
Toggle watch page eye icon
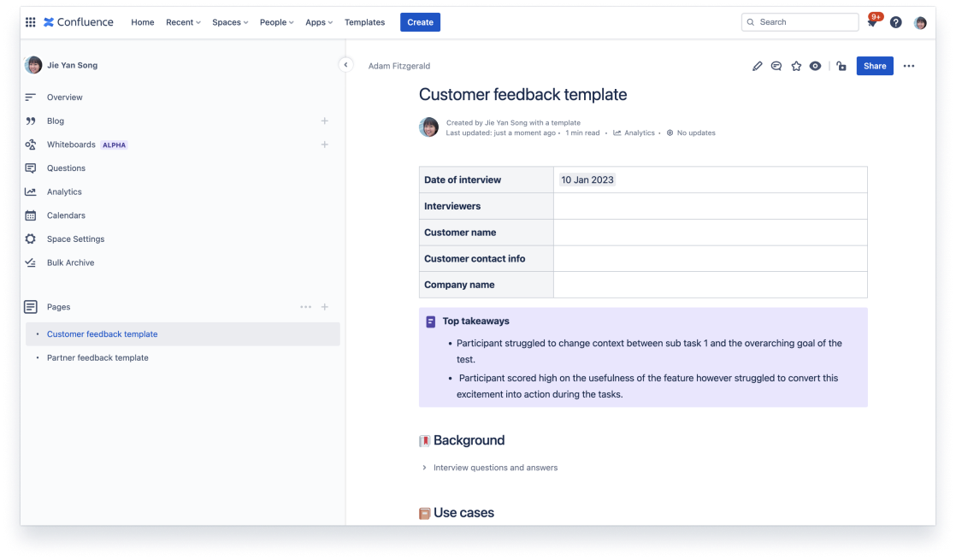[816, 66]
